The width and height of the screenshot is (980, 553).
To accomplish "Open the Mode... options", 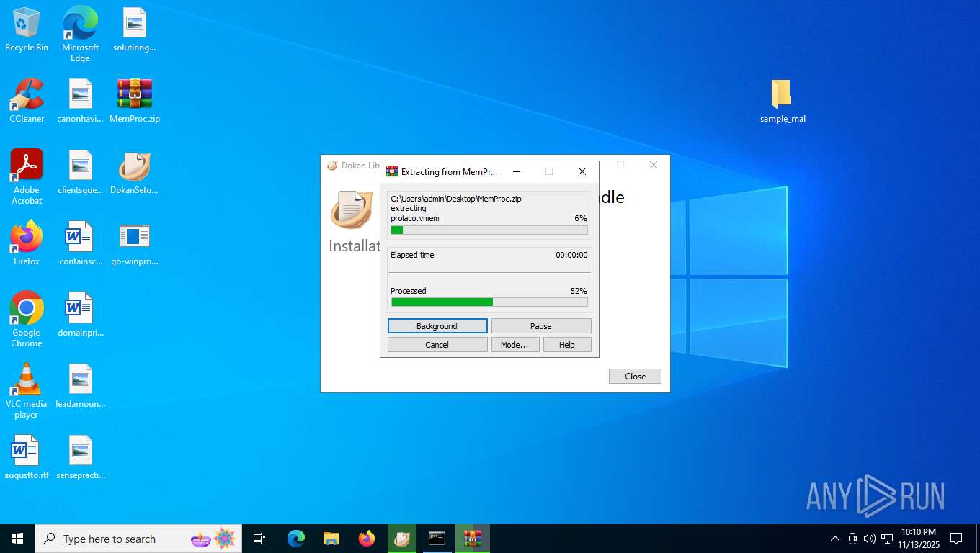I will pyautogui.click(x=515, y=345).
